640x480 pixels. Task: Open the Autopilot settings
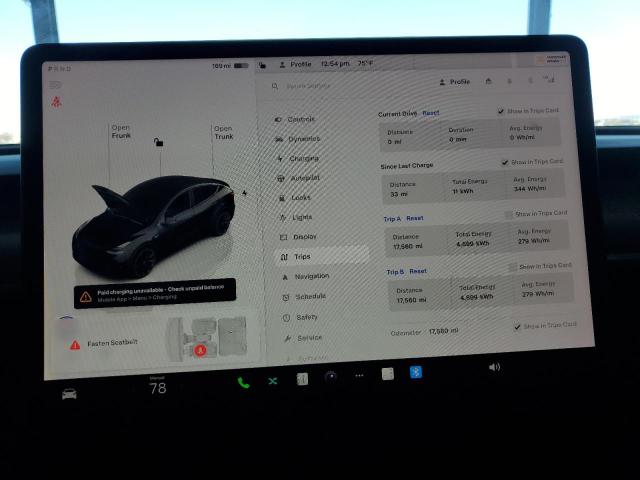(x=299, y=178)
